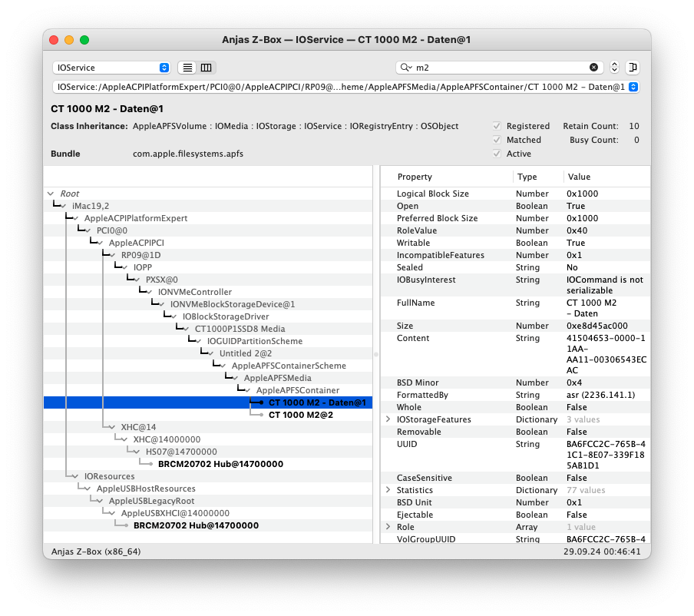The height and width of the screenshot is (616, 694).
Task: Expand the IOStorageFeatures dictionary
Action: tap(388, 419)
